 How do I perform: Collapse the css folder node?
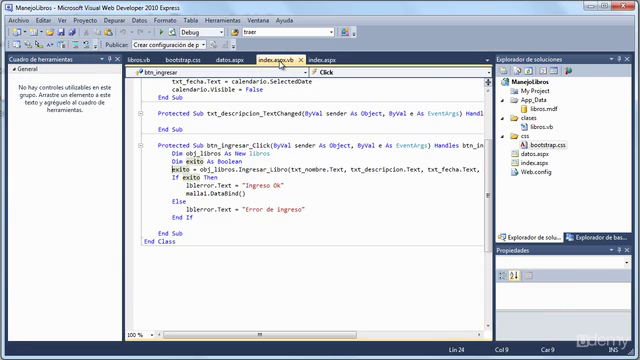click(x=502, y=136)
